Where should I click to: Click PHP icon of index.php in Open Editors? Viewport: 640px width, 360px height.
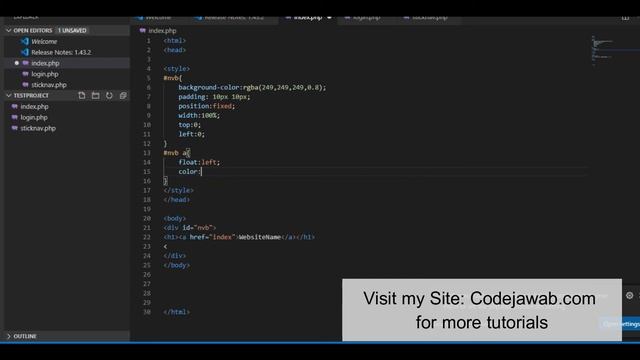(26, 63)
